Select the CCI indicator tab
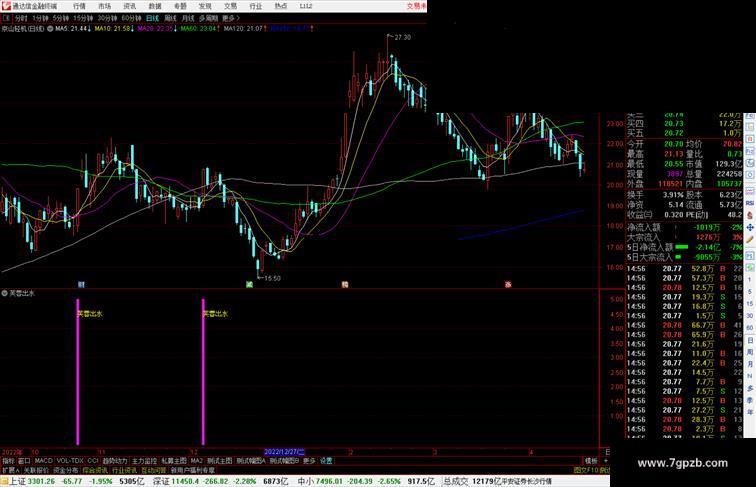756x487 pixels. point(93,461)
